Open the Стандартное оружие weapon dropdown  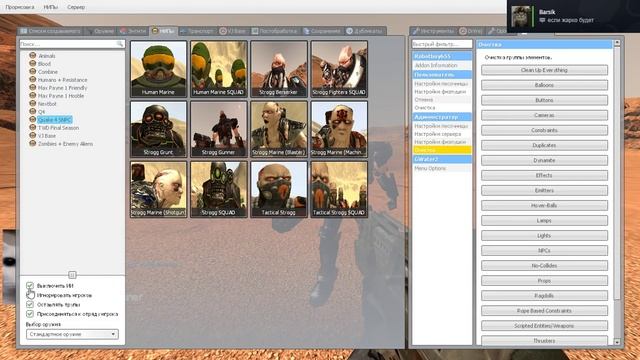(x=72, y=334)
